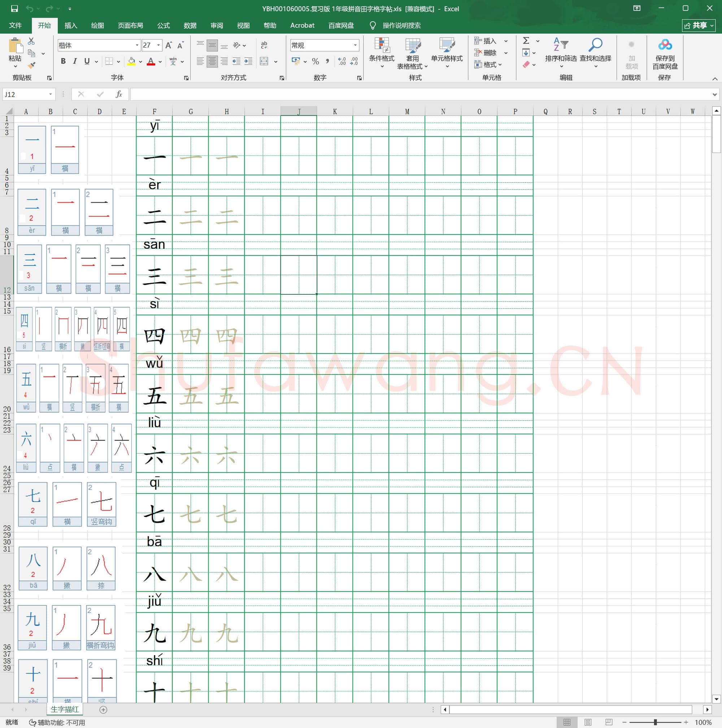Toggle bold formatting

(63, 61)
